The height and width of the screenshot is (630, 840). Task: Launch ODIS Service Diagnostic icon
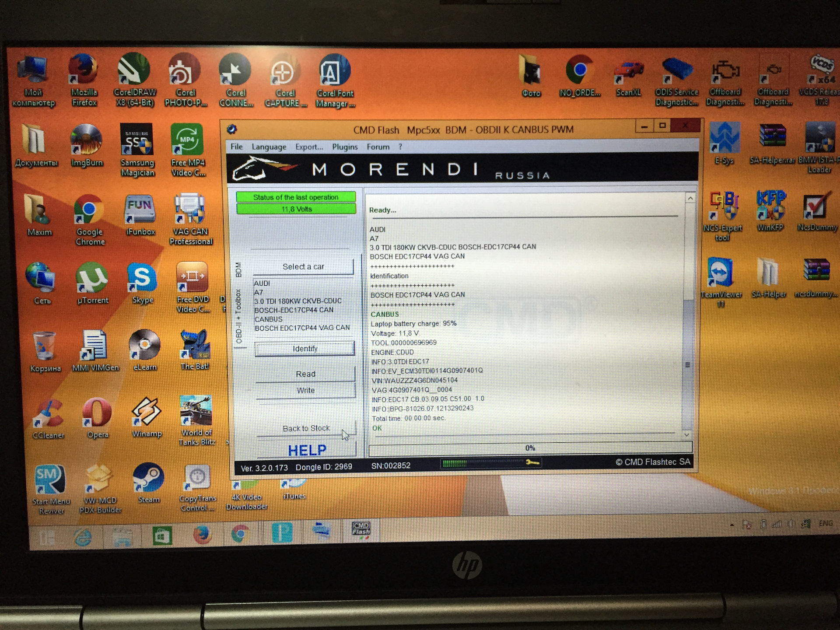point(677,82)
